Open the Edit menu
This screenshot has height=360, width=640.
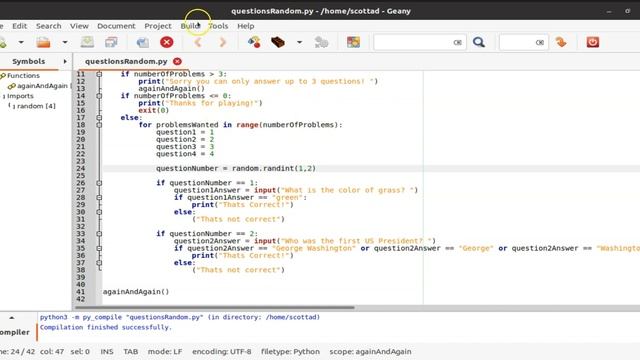coord(19,26)
